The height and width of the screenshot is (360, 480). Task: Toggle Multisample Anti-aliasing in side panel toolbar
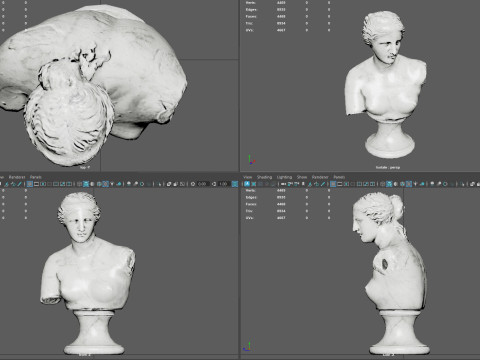[445, 184]
